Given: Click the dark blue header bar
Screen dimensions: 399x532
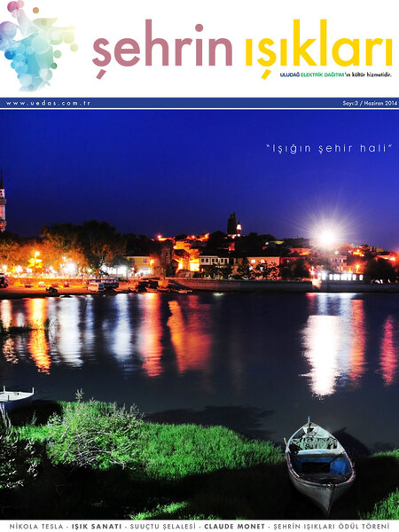Looking at the screenshot, I should [199, 103].
